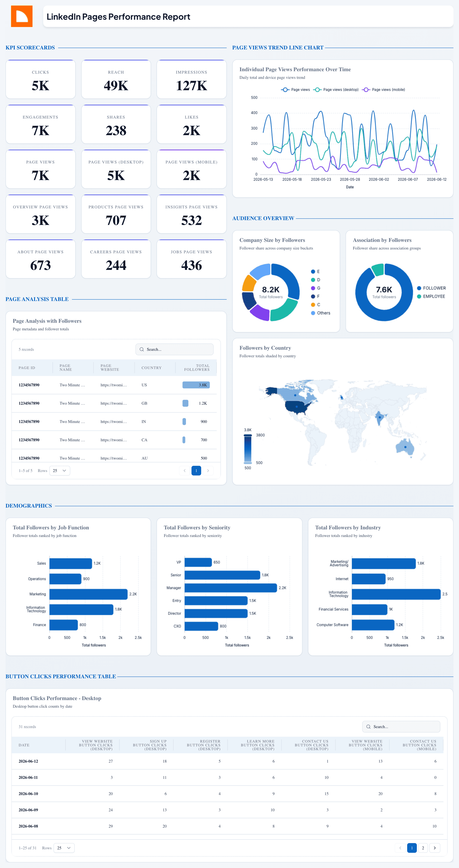Click the CLICKS 5K scorecard
Image resolution: width=459 pixels, height=868 pixels.
click(40, 80)
